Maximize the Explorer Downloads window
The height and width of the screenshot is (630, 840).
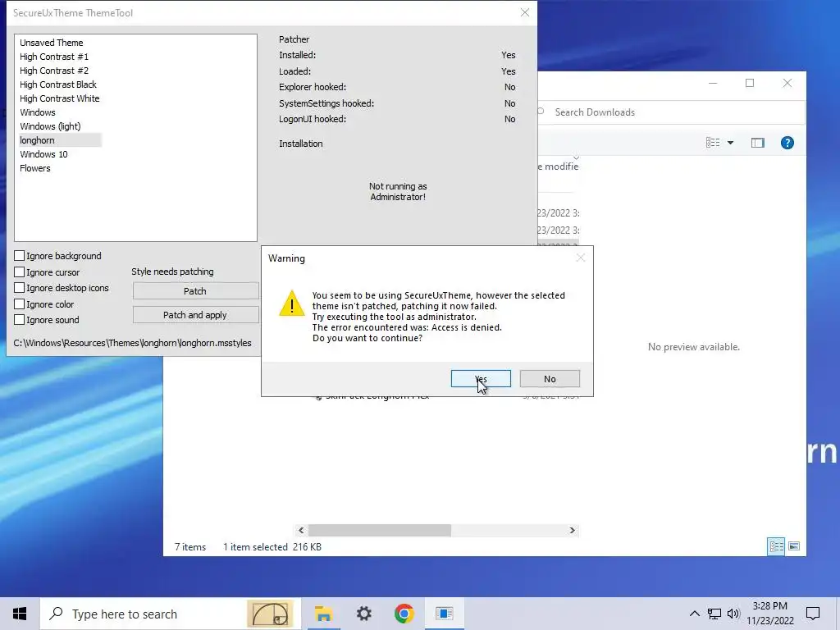point(750,83)
